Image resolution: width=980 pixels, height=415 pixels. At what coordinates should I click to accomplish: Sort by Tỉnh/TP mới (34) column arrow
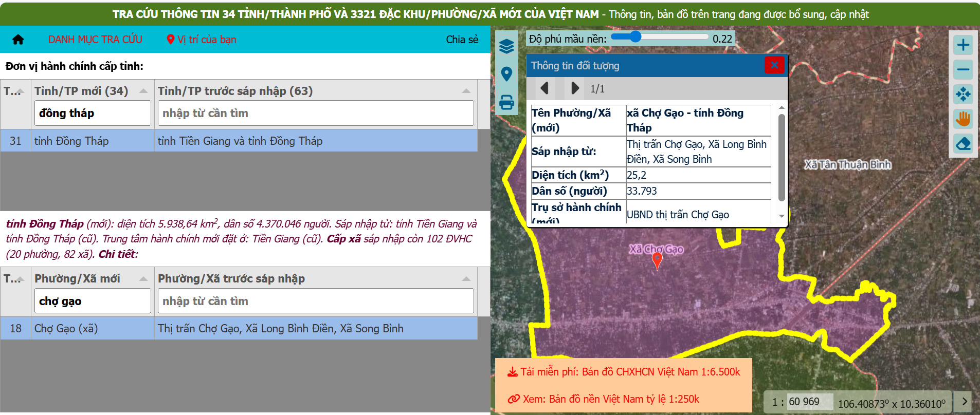[x=143, y=91]
